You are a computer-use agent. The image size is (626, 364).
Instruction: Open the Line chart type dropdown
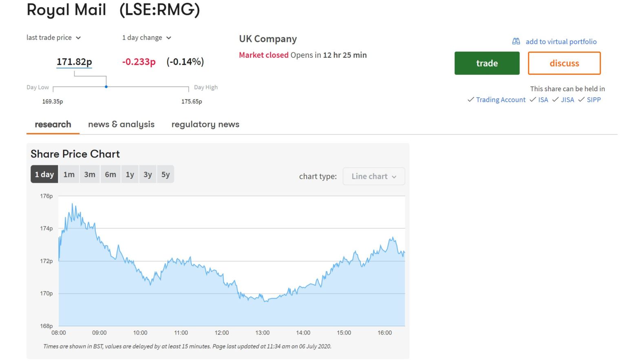(373, 176)
